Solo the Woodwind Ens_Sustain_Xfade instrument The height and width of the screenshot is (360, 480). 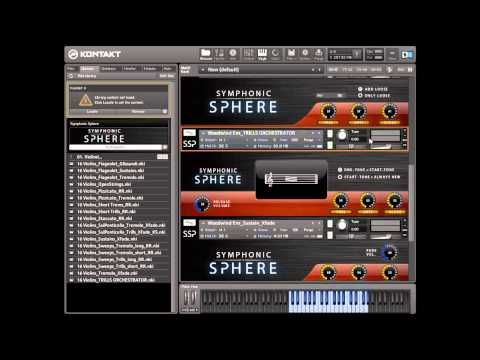[330, 224]
